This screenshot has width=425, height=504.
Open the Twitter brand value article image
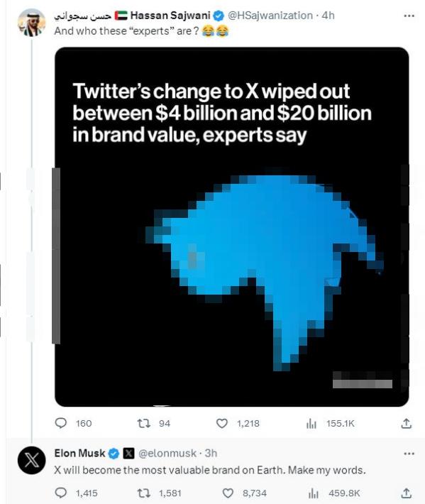(x=232, y=227)
